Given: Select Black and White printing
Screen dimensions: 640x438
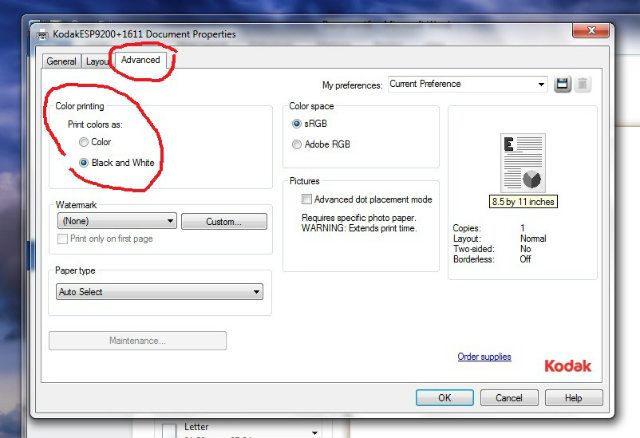Looking at the screenshot, I should coord(84,163).
